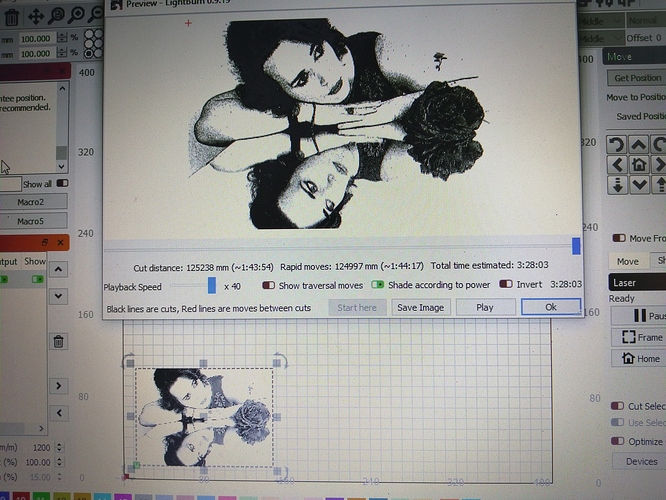
Task: Open the dark Move panel header
Action: [635, 56]
